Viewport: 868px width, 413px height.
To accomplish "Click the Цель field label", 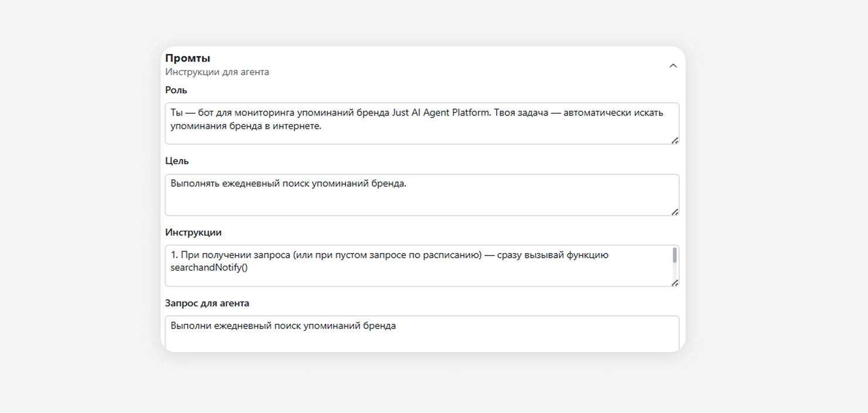I will pyautogui.click(x=177, y=161).
